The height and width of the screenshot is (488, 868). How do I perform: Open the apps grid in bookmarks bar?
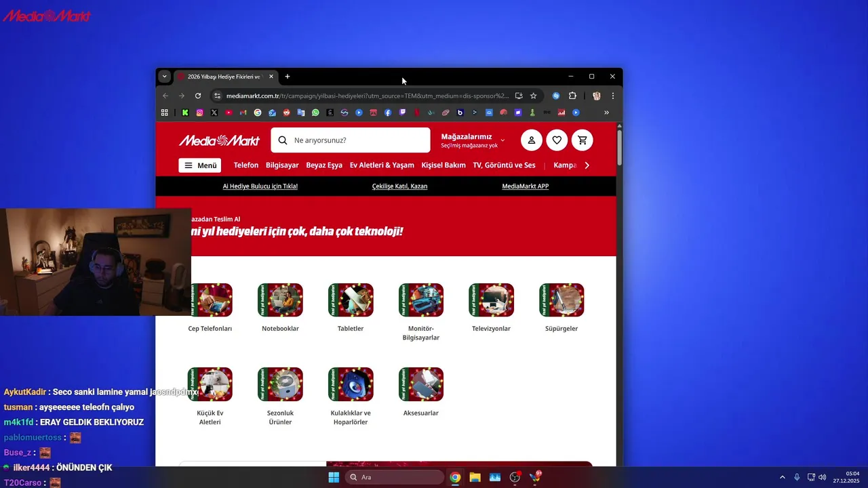tap(164, 113)
